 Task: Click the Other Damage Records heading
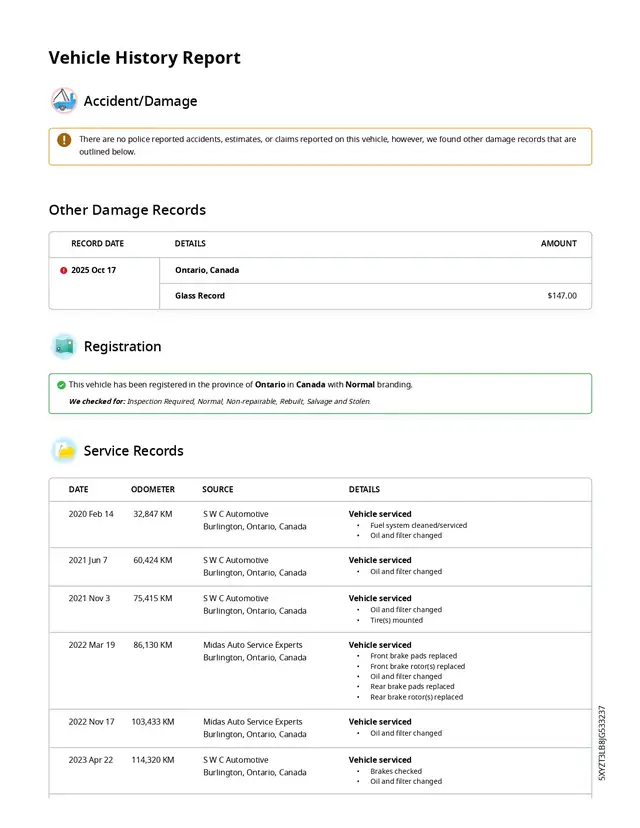click(x=127, y=210)
